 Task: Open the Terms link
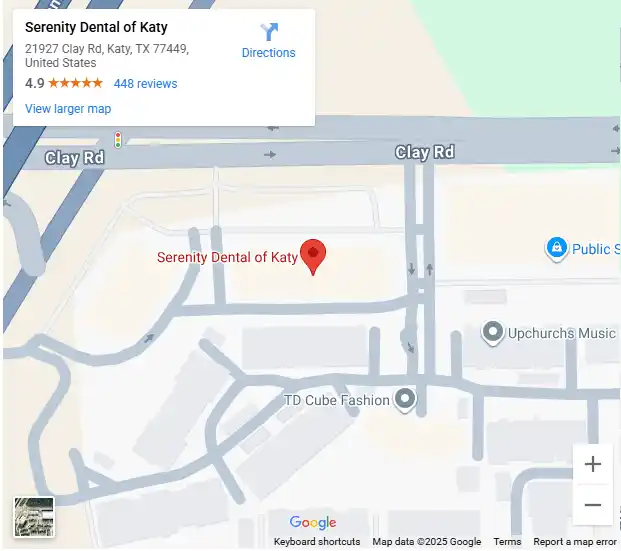tap(507, 541)
